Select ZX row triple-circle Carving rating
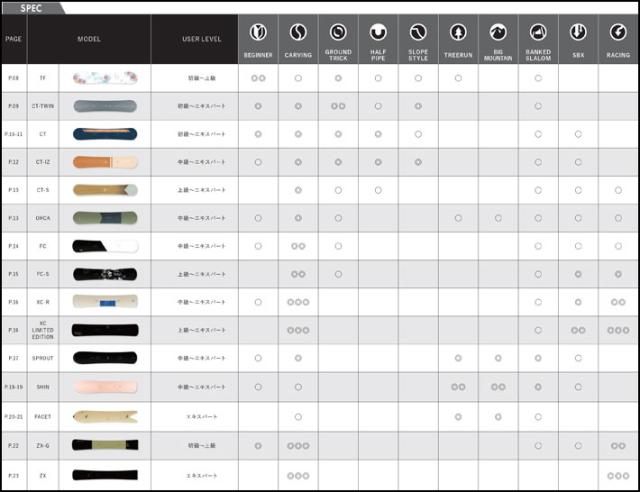The height and width of the screenshot is (492, 640). point(298,476)
